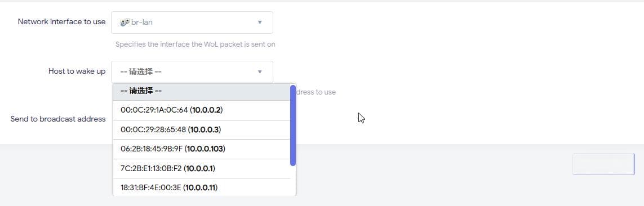Click the br-lan network interface icon
The image size is (644, 206).
[125, 22]
